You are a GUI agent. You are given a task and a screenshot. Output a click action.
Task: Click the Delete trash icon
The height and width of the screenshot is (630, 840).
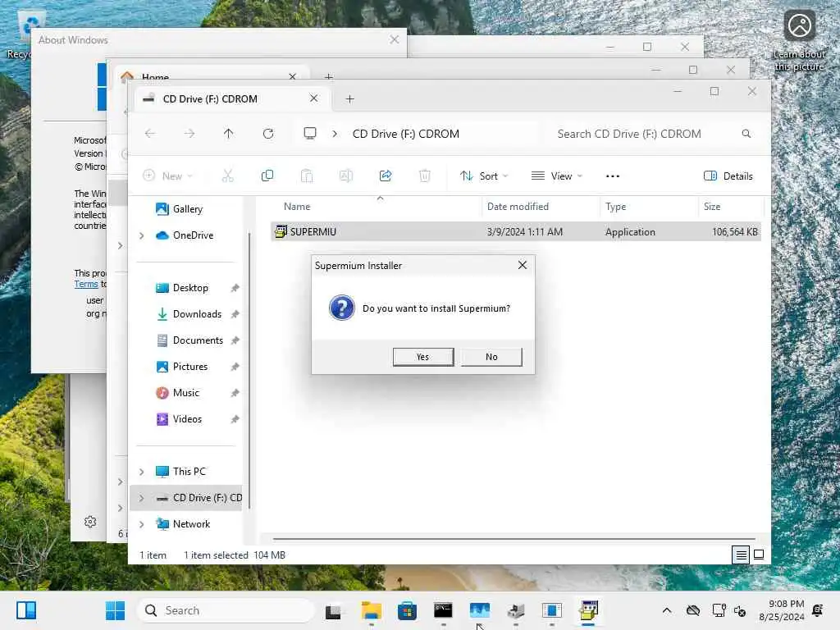click(x=424, y=176)
